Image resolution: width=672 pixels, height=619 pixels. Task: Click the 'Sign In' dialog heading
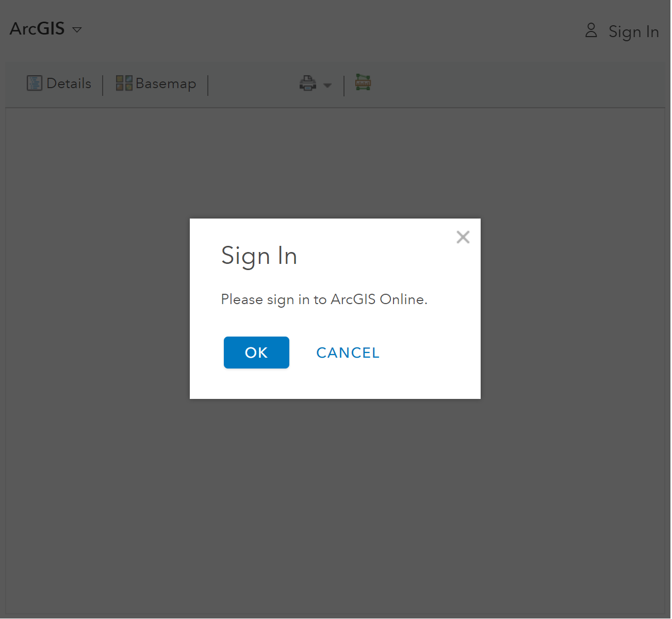coord(259,256)
